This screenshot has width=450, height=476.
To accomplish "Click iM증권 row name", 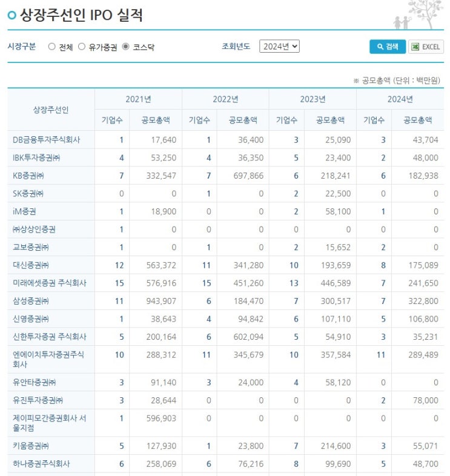I will pyautogui.click(x=24, y=211).
